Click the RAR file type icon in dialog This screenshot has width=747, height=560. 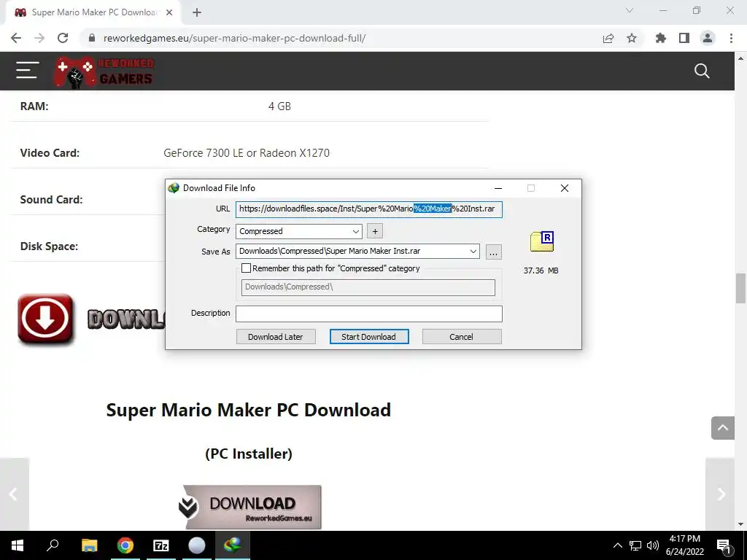pos(542,241)
